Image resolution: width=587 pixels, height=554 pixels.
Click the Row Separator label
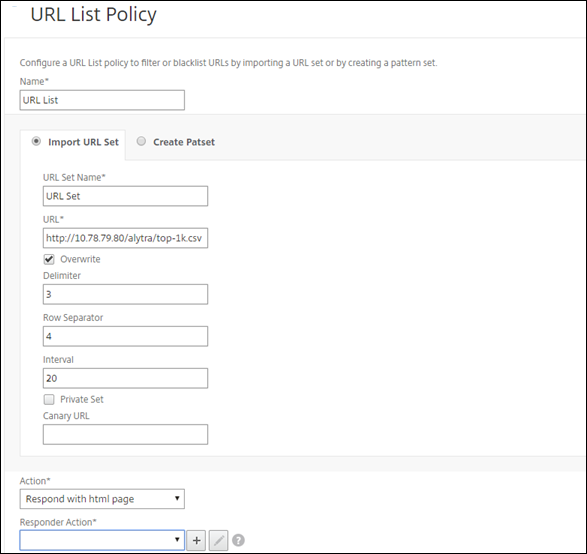click(x=73, y=318)
